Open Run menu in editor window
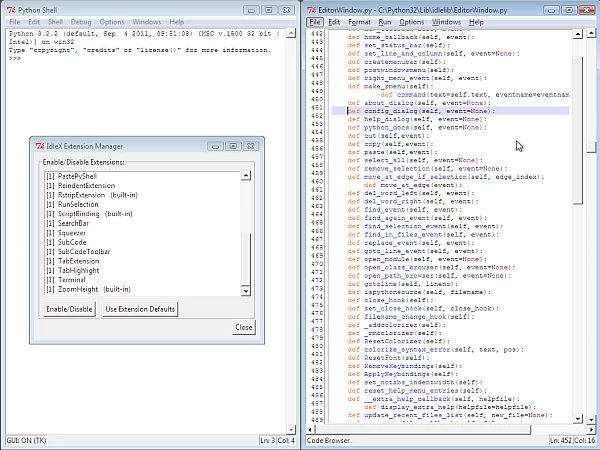Image resolution: width=600 pixels, height=450 pixels. [385, 22]
